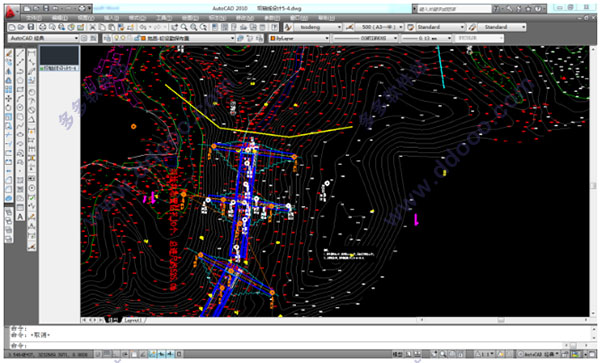Toggle the layer lightbulb on/off icon
The height and width of the screenshot is (363, 600).
[116, 38]
